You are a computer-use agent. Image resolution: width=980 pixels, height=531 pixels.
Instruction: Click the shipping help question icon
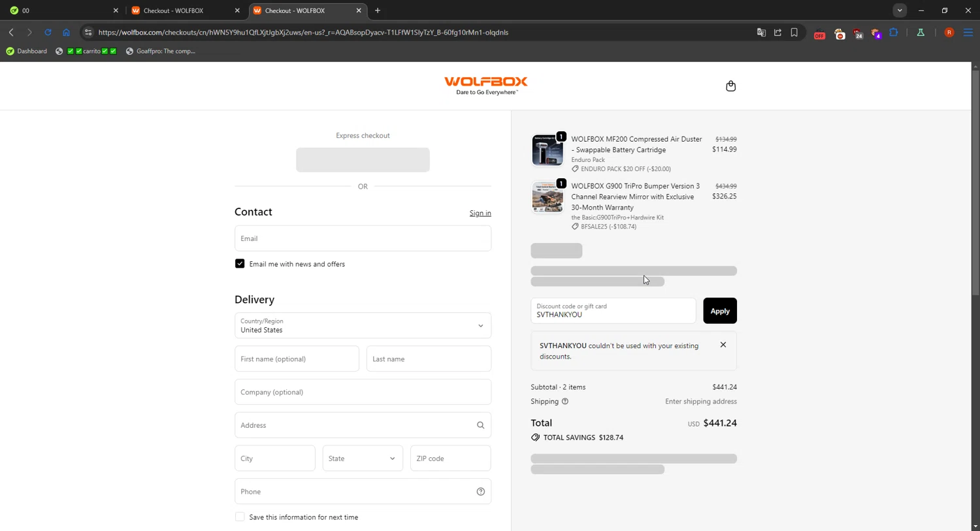pyautogui.click(x=565, y=402)
